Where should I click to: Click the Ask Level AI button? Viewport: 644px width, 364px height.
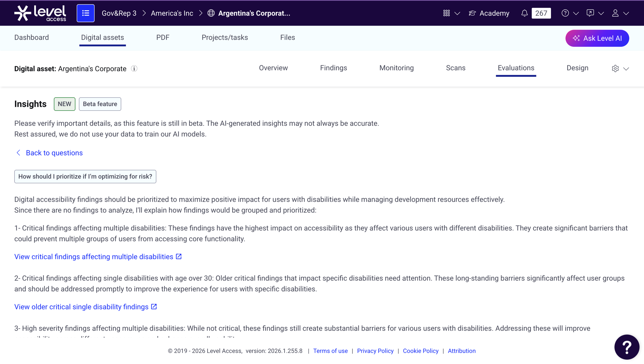(x=597, y=38)
